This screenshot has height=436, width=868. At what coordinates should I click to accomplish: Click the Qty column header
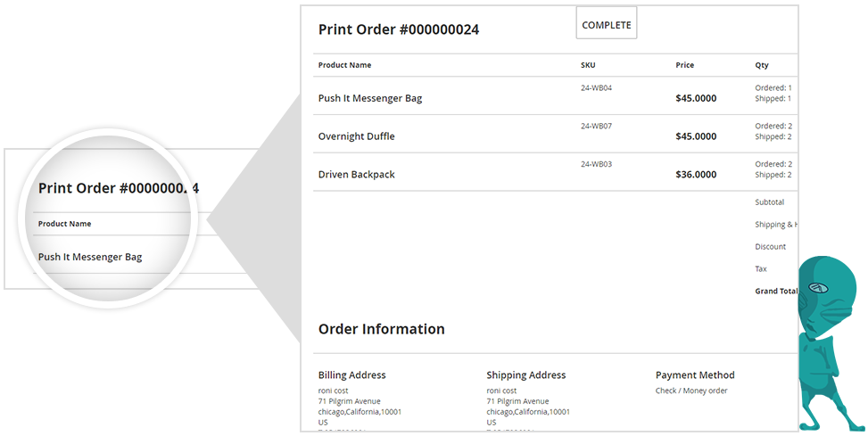[761, 65]
